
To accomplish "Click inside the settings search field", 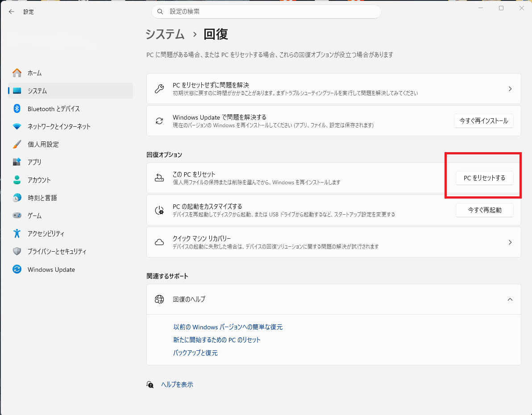I will point(266,12).
